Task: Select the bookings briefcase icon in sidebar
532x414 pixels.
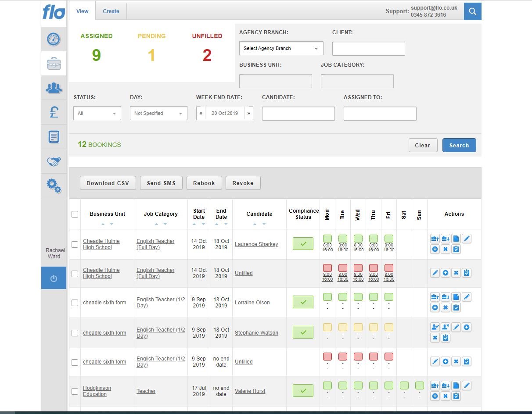Action: click(54, 63)
